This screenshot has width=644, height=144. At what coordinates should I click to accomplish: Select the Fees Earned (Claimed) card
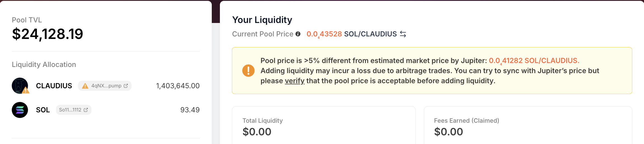point(528,126)
